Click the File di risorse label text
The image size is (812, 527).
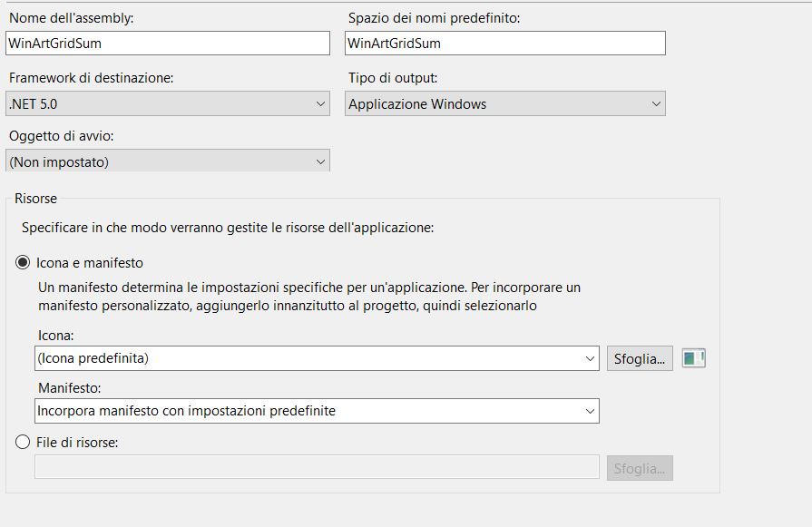tap(77, 443)
